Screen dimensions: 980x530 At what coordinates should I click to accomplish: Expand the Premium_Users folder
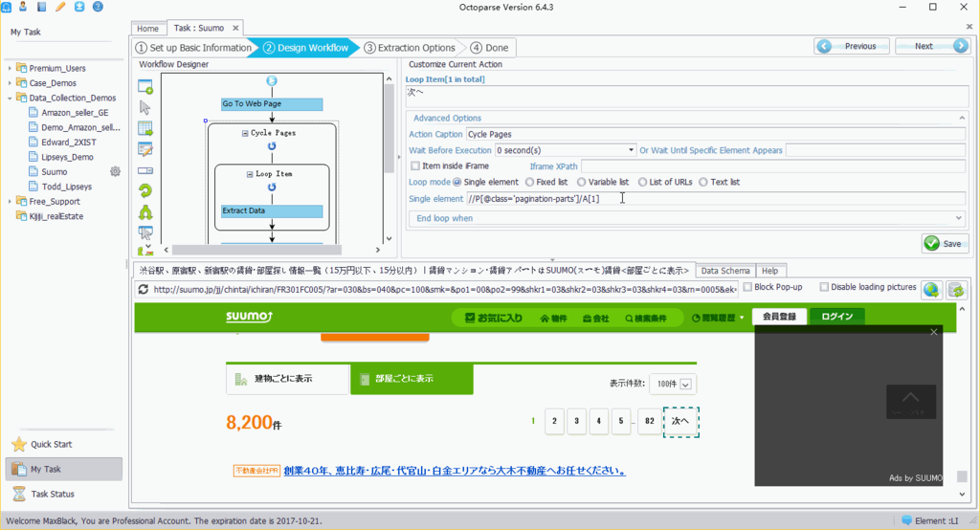coord(10,68)
